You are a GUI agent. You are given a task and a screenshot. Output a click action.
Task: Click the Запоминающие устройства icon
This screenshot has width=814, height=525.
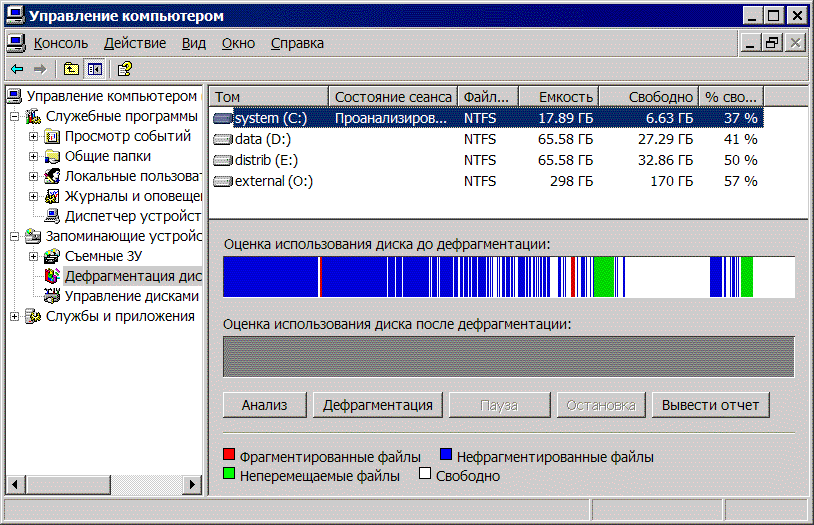[x=33, y=236]
